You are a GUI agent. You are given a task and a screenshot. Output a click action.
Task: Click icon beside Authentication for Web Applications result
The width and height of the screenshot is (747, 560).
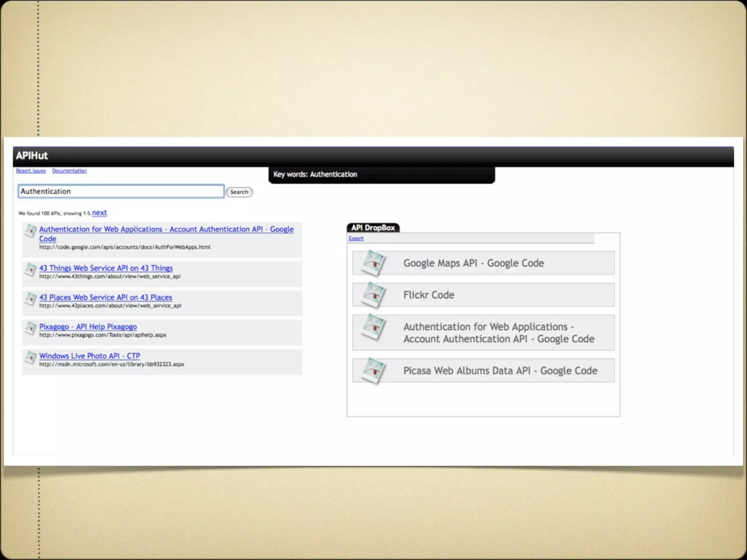pyautogui.click(x=31, y=231)
